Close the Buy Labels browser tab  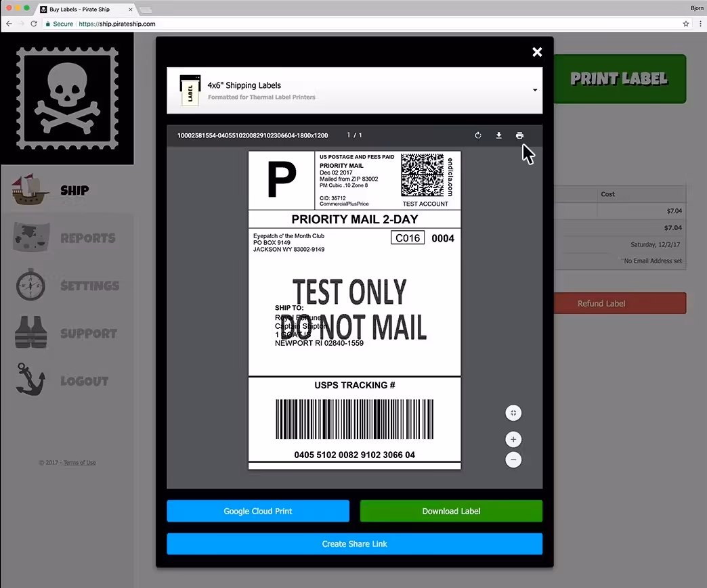pyautogui.click(x=130, y=9)
